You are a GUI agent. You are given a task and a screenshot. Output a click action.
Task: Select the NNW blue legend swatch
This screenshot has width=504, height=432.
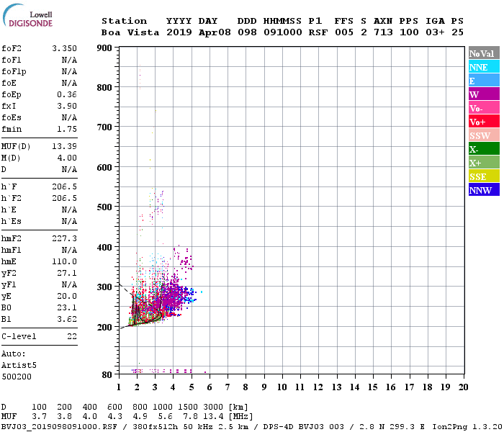click(x=484, y=189)
